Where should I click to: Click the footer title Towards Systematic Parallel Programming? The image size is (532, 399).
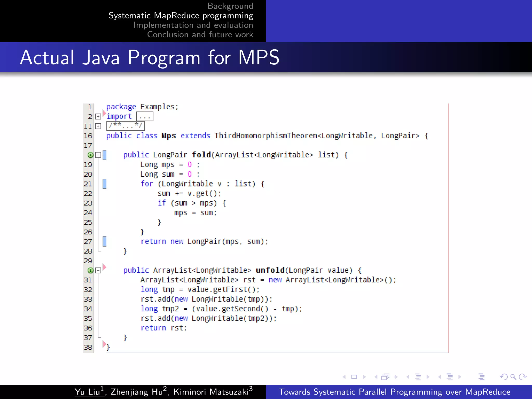[x=395, y=392]
